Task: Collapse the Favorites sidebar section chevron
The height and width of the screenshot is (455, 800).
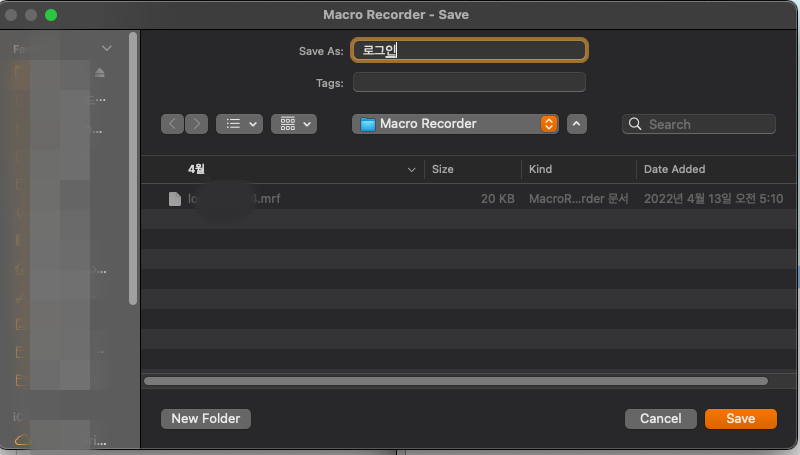Action: (x=107, y=48)
